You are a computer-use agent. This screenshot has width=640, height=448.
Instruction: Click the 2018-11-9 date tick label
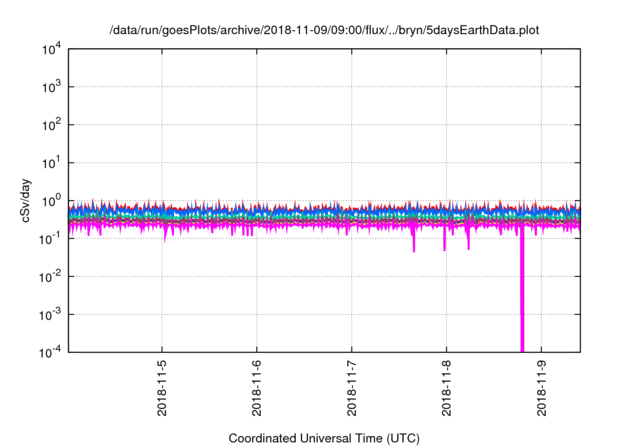[541, 388]
